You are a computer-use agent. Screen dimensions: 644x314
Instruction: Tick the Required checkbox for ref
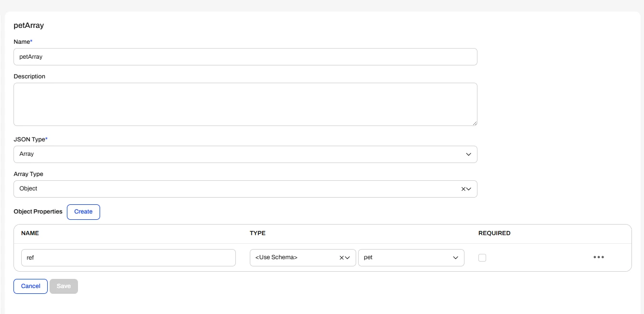point(482,258)
